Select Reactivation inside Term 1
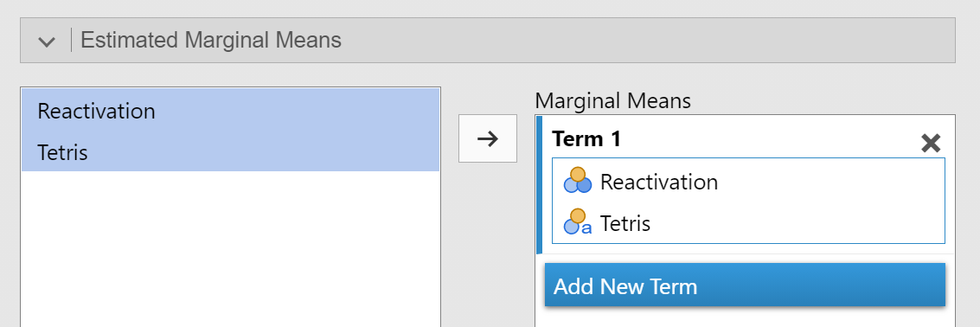The width and height of the screenshot is (980, 327). [x=748, y=182]
